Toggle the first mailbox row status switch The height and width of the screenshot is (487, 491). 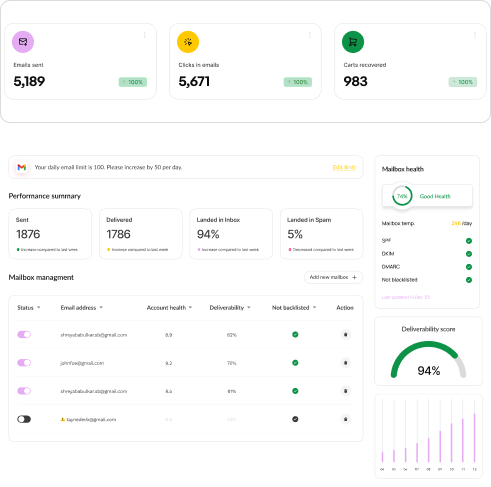pos(24,334)
